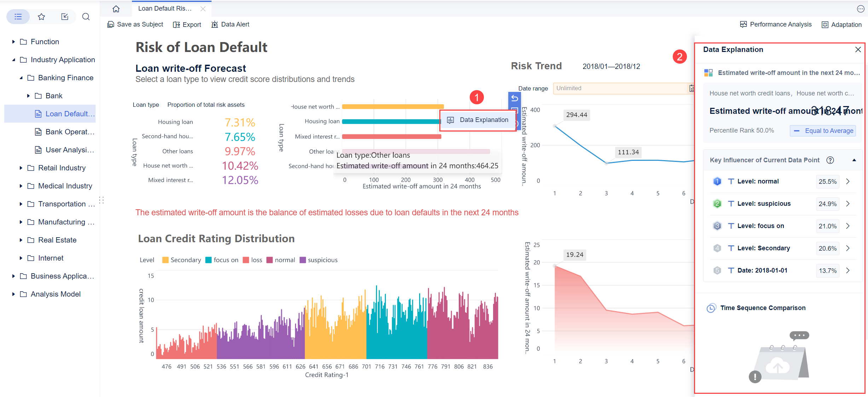Select the edit/import icon in the sidebar header
The image size is (868, 397).
pyautogui.click(x=65, y=16)
